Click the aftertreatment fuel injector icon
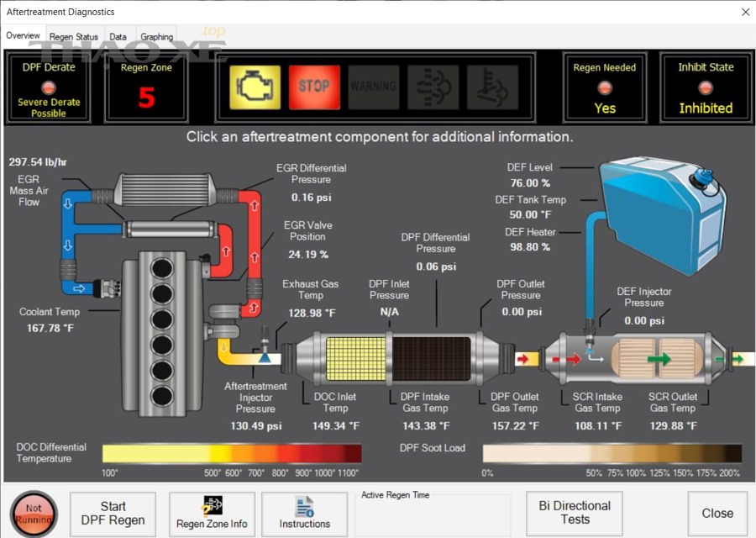 tap(265, 345)
